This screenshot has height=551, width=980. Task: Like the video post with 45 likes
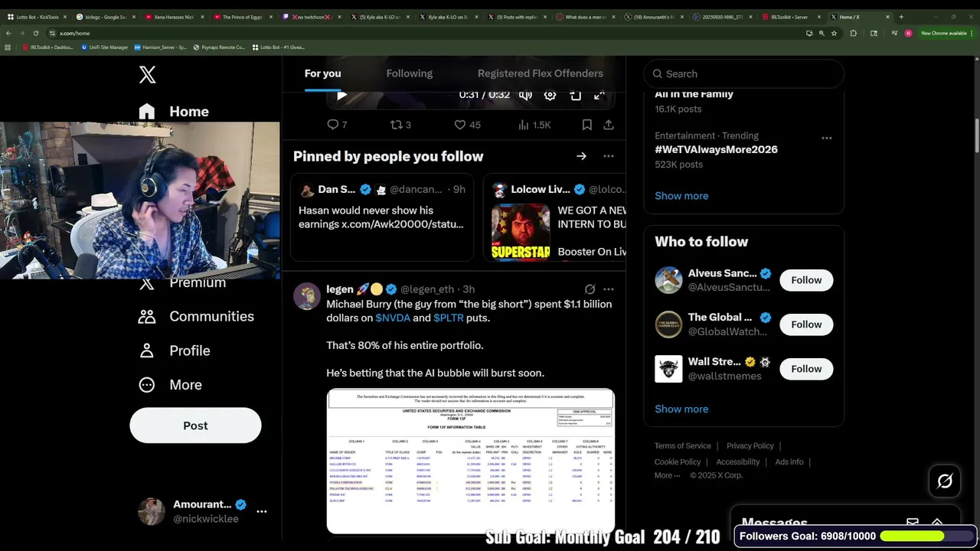pos(467,125)
